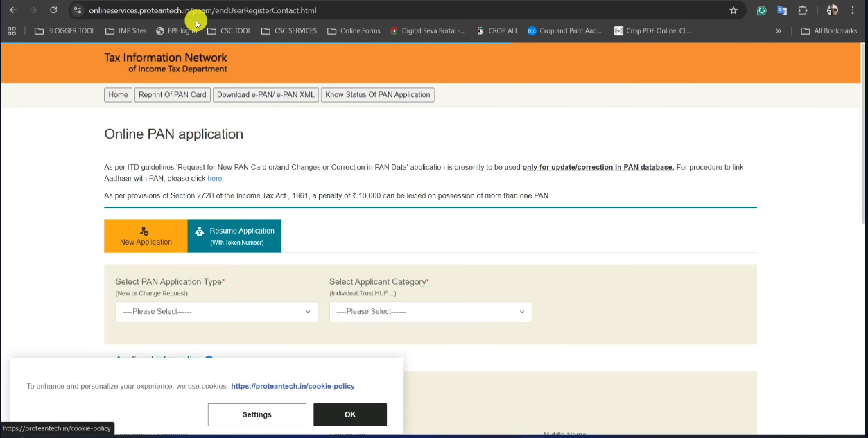
Task: Open the Extensions puzzle-piece icon
Action: (802, 10)
